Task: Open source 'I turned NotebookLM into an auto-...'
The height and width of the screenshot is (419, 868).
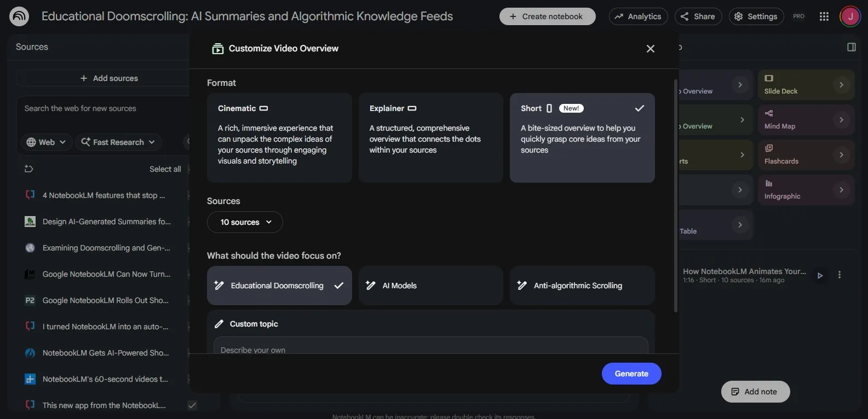Action: point(106,327)
